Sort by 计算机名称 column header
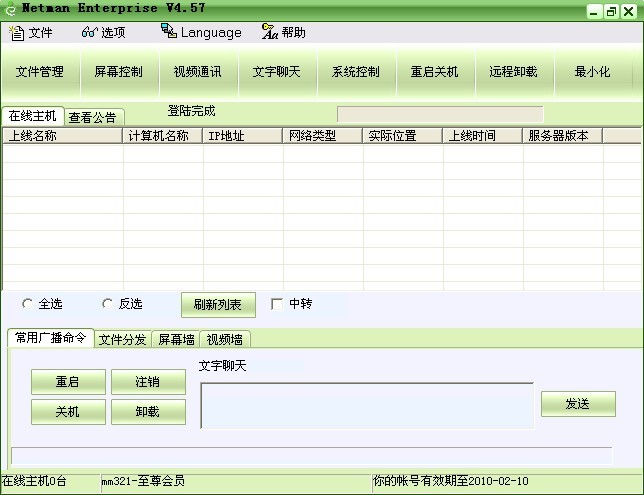 coord(163,136)
